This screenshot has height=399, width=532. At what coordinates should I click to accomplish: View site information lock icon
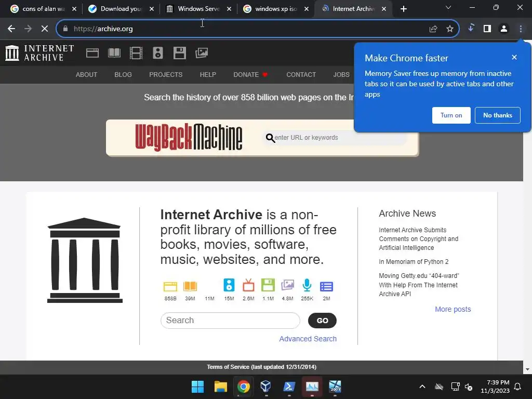coord(65,29)
